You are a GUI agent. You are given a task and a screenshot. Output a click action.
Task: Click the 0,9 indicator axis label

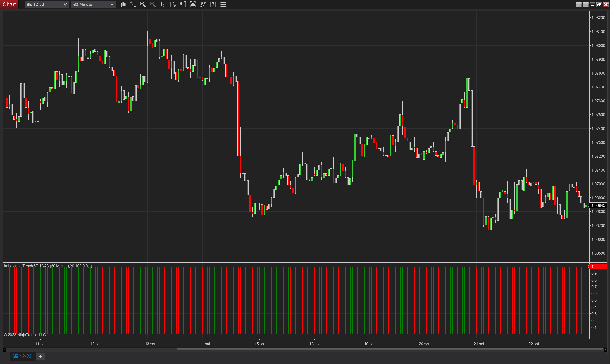tap(594, 273)
